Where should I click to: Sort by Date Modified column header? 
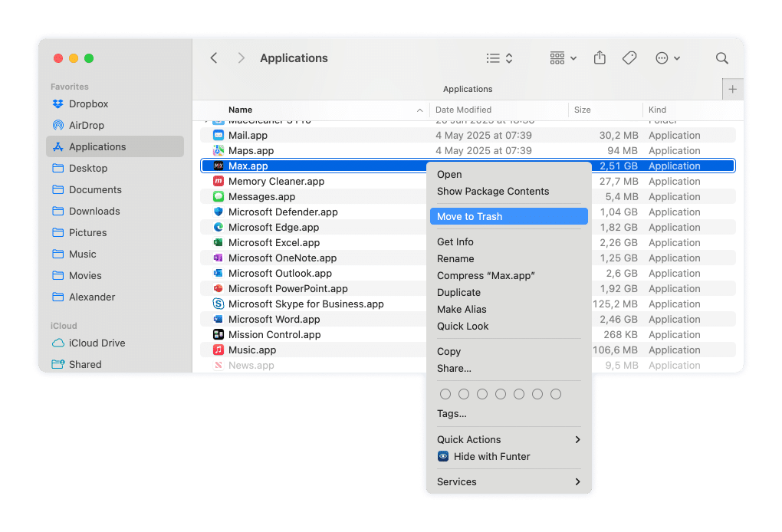point(463,110)
